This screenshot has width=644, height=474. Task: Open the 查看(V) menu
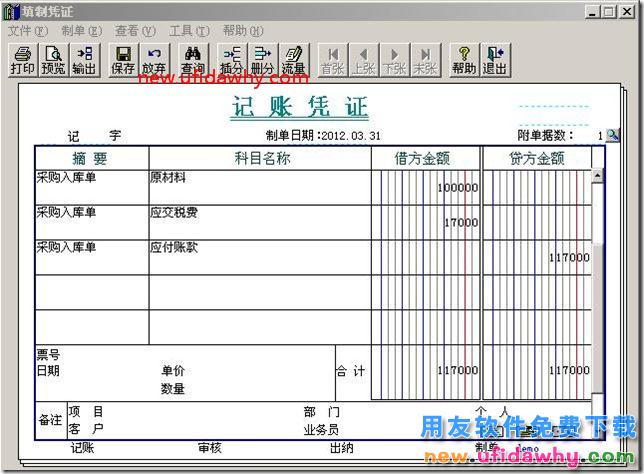135,31
